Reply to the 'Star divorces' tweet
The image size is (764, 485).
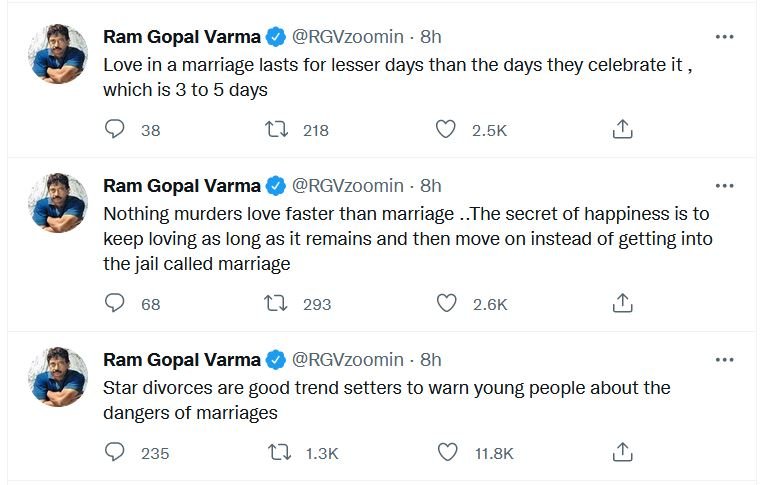115,452
